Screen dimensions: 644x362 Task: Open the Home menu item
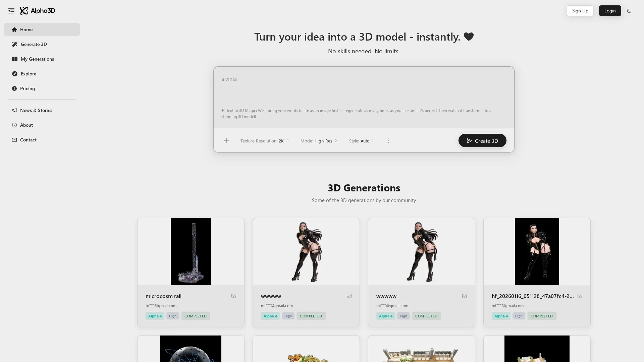pyautogui.click(x=42, y=29)
